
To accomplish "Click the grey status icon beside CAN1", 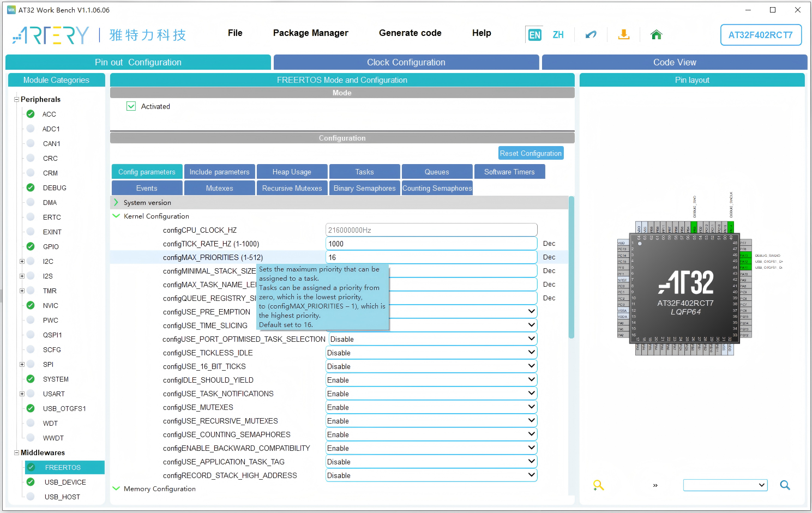I will 31,143.
